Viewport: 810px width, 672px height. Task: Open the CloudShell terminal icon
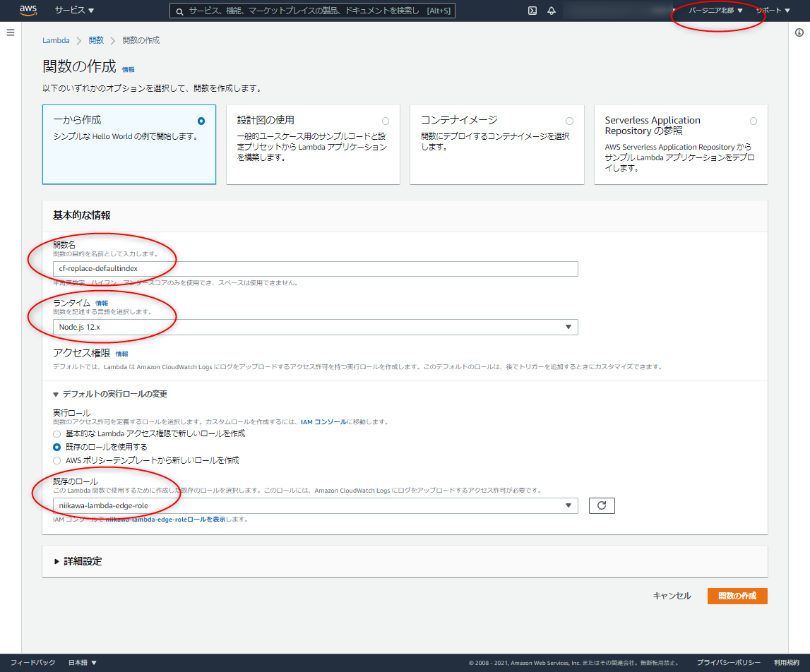click(x=532, y=11)
